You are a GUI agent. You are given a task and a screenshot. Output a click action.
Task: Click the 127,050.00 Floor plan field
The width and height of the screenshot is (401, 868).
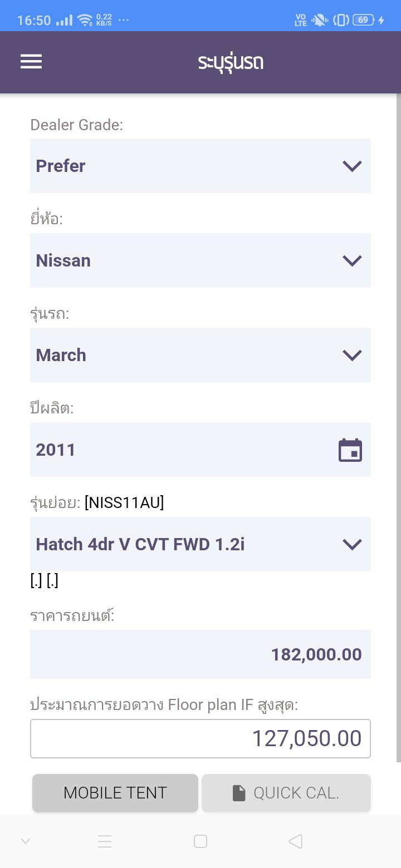pos(200,738)
